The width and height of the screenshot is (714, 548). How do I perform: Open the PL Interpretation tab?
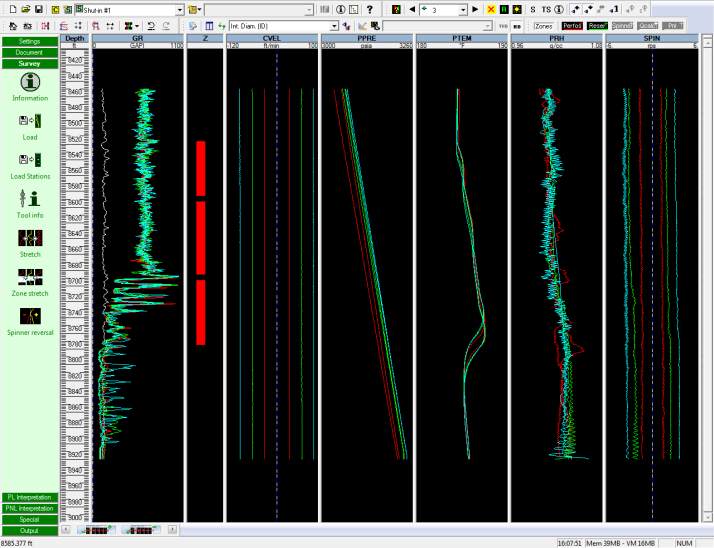pyautogui.click(x=30, y=497)
